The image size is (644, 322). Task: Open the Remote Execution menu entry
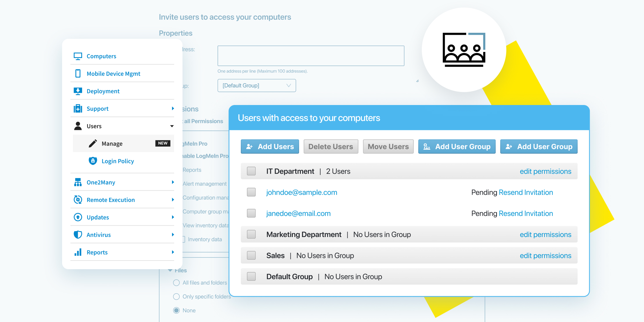111,200
